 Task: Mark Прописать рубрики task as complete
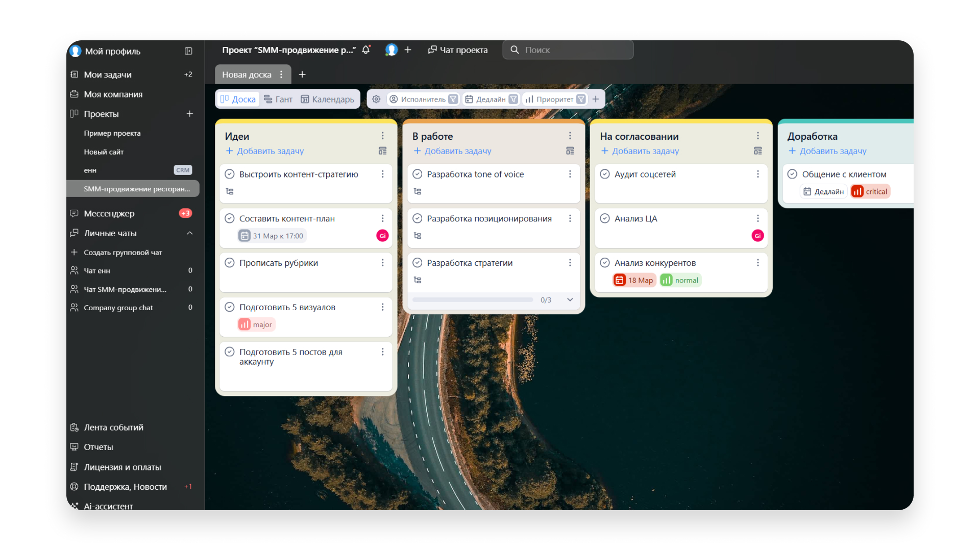[x=230, y=263]
